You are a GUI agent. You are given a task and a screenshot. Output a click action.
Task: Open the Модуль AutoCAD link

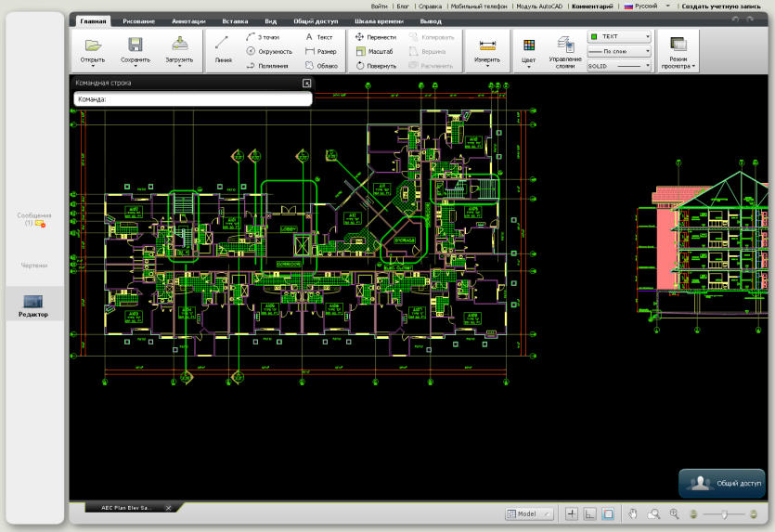click(x=539, y=6)
